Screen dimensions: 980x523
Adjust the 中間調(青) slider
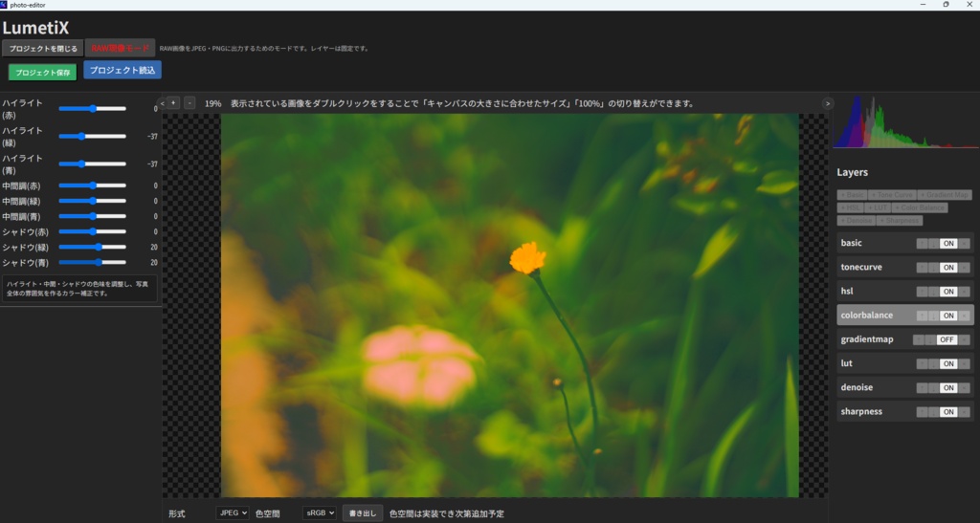tap(93, 216)
